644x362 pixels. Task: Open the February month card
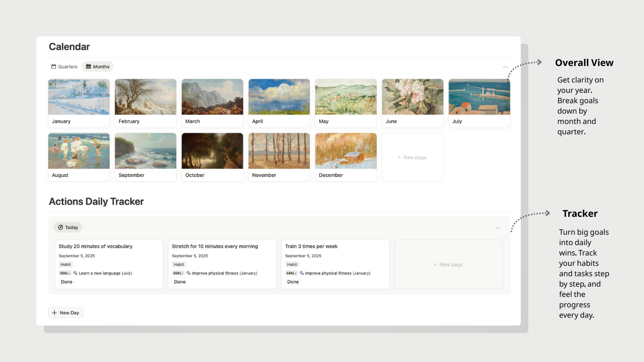(x=146, y=103)
